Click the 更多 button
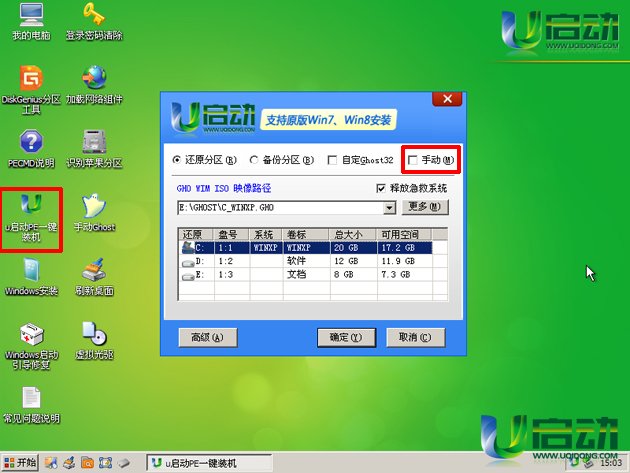The width and height of the screenshot is (630, 473). coord(426,207)
